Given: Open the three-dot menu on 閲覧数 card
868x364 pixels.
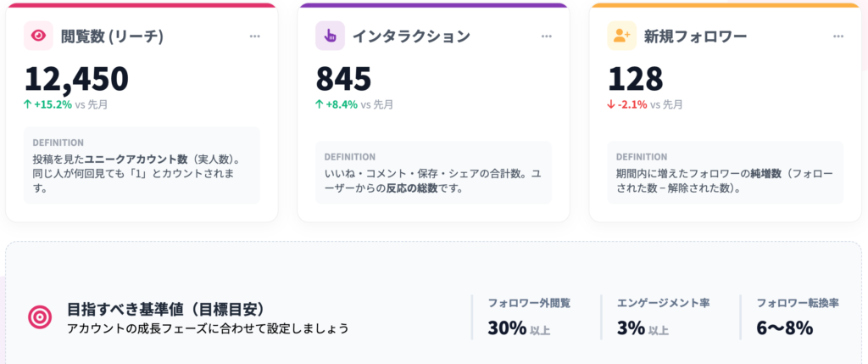Looking at the screenshot, I should coord(255,36).
